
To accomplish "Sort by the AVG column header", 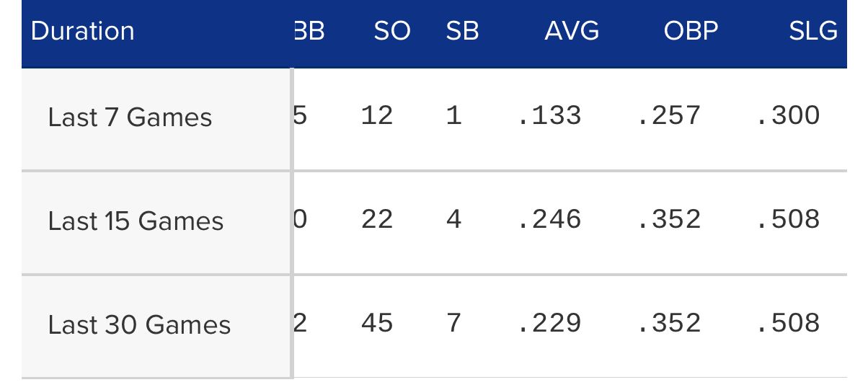I will click(x=572, y=31).
